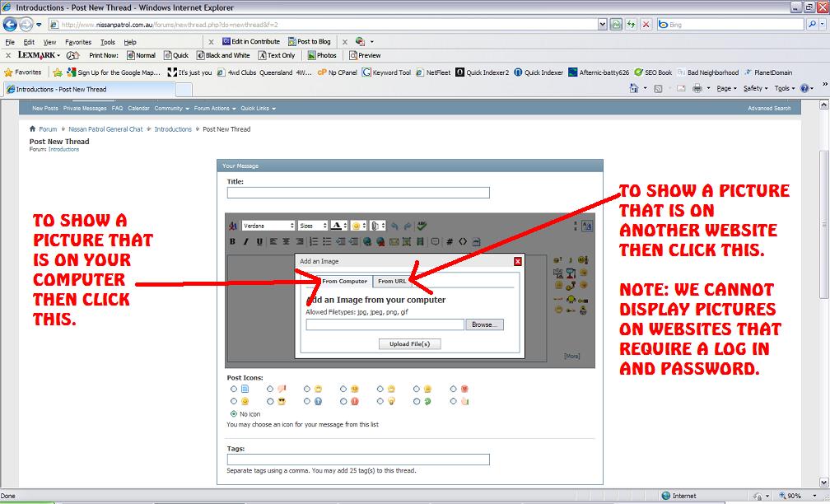Viewport: 830px width, 504px height.
Task: Click the IE Stop red X button
Action: [x=646, y=25]
